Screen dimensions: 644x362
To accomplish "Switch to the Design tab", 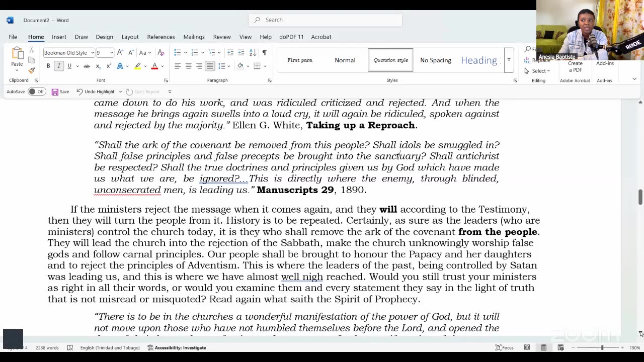I will click(x=104, y=37).
